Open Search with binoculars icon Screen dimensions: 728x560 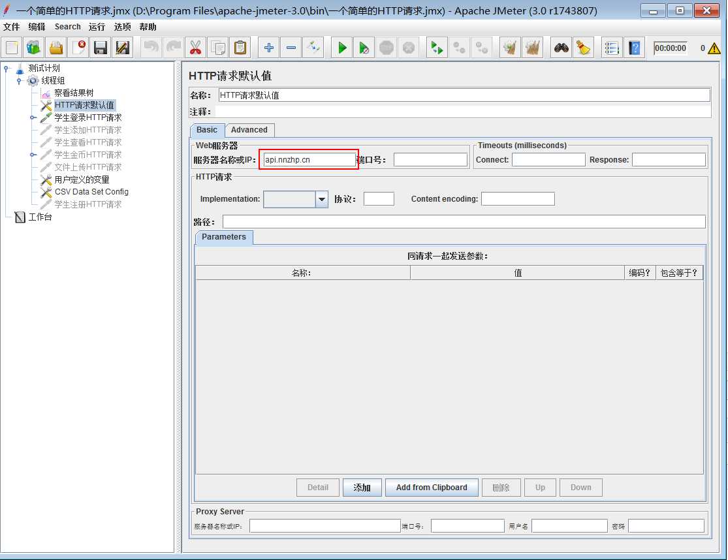tap(562, 48)
